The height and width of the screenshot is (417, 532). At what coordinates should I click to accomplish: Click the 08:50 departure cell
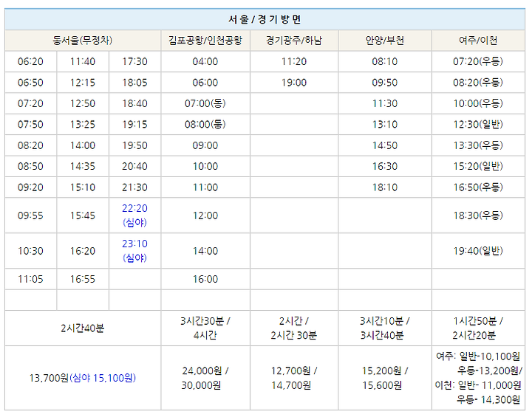click(30, 167)
